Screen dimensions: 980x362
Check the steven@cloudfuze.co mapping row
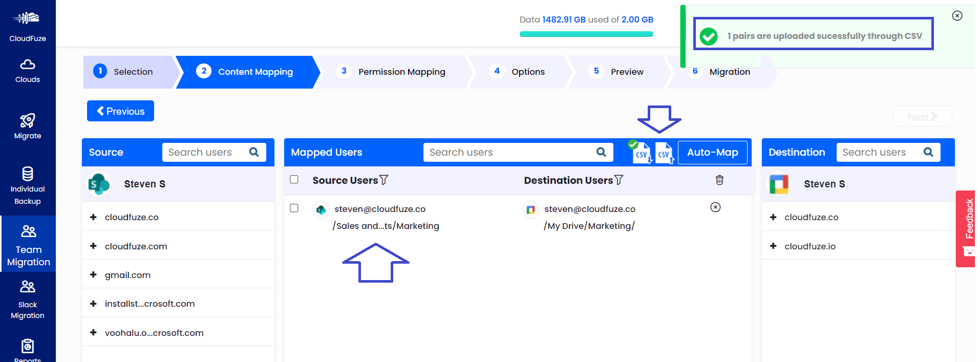[294, 208]
